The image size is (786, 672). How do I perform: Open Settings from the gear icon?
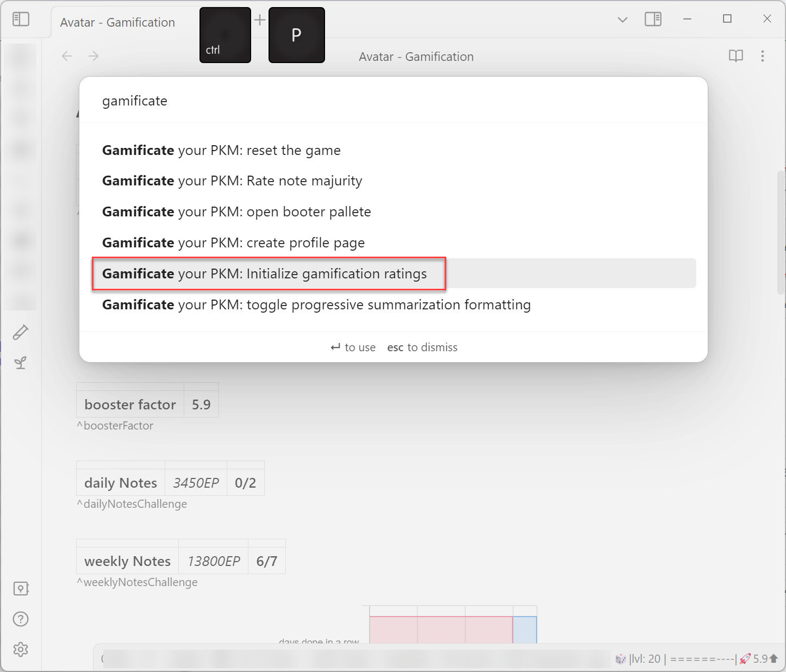coord(21,649)
